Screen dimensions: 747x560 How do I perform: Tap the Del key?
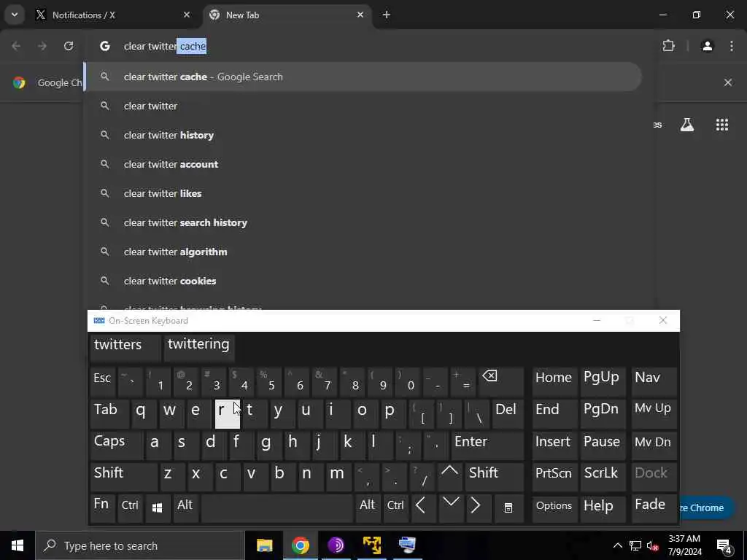click(508, 414)
